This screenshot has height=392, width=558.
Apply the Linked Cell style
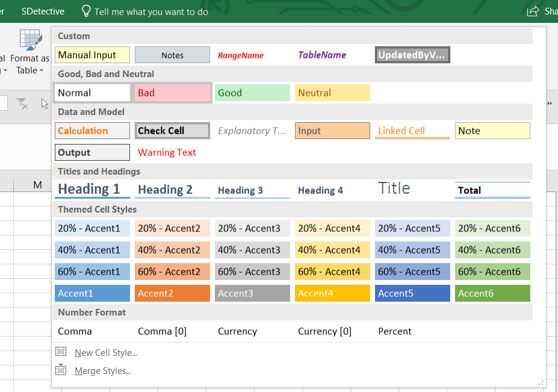pyautogui.click(x=412, y=131)
